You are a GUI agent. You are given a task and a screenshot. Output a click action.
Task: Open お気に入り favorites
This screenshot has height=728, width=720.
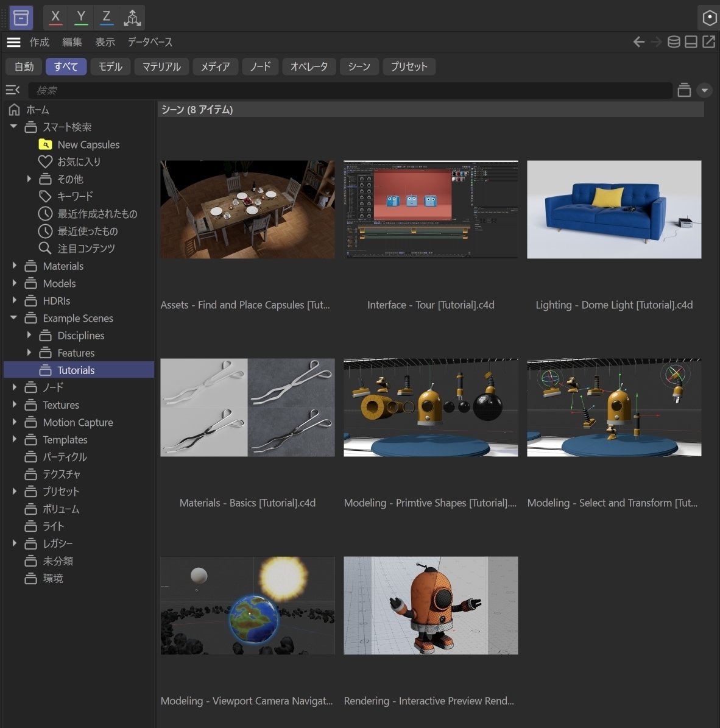(79, 162)
